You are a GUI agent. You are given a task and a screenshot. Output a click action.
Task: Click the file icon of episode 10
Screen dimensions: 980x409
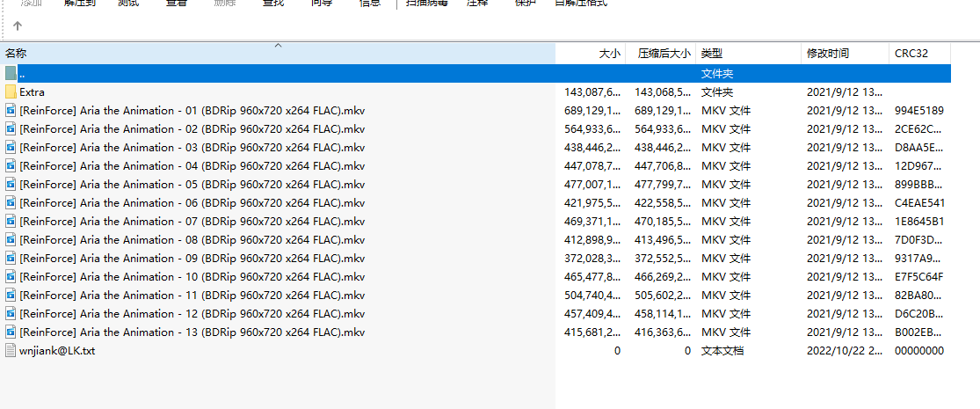click(11, 277)
